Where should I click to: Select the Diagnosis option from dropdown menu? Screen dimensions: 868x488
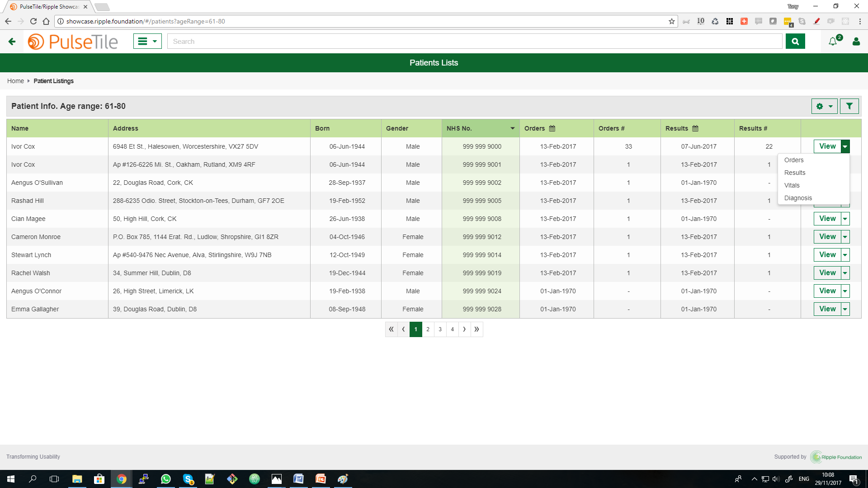798,197
